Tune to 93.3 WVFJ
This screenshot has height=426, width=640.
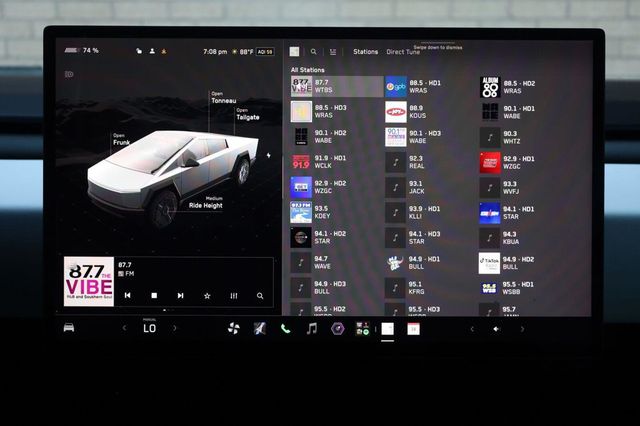(525, 188)
